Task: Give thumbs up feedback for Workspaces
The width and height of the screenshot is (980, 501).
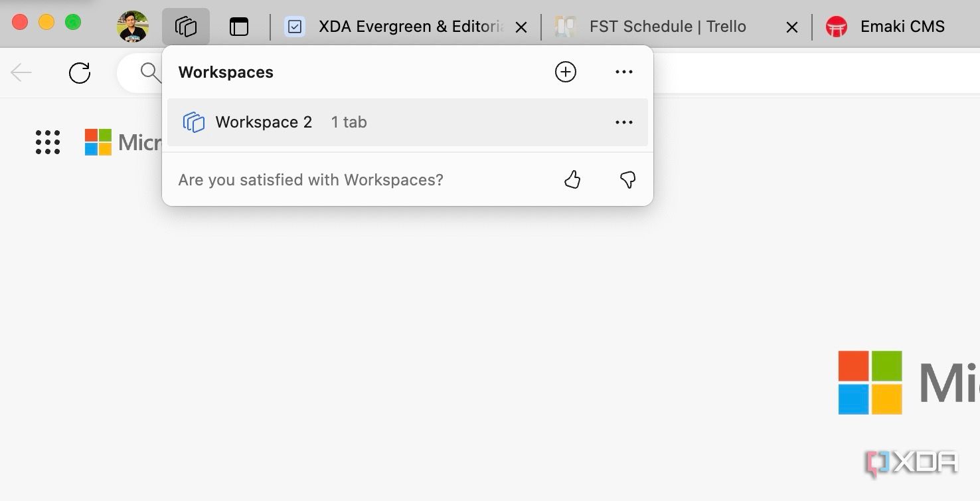Action: click(572, 179)
